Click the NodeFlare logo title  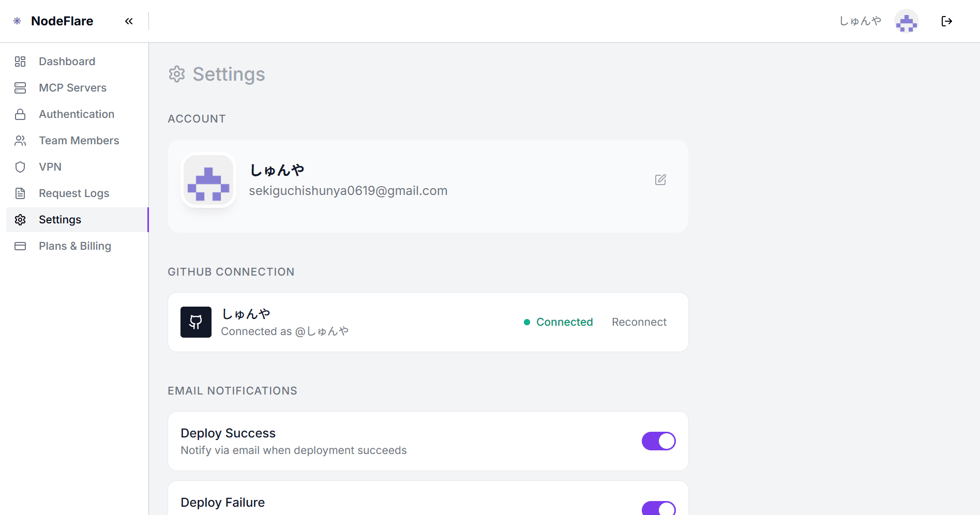click(x=62, y=21)
